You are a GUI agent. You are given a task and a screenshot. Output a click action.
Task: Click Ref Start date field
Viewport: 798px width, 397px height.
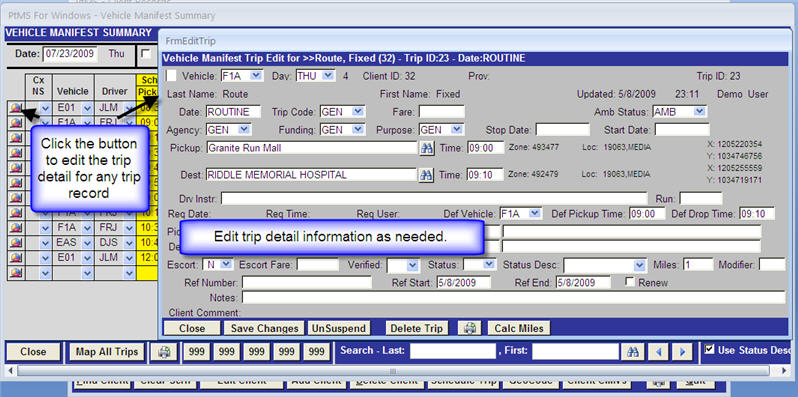pyautogui.click(x=463, y=282)
